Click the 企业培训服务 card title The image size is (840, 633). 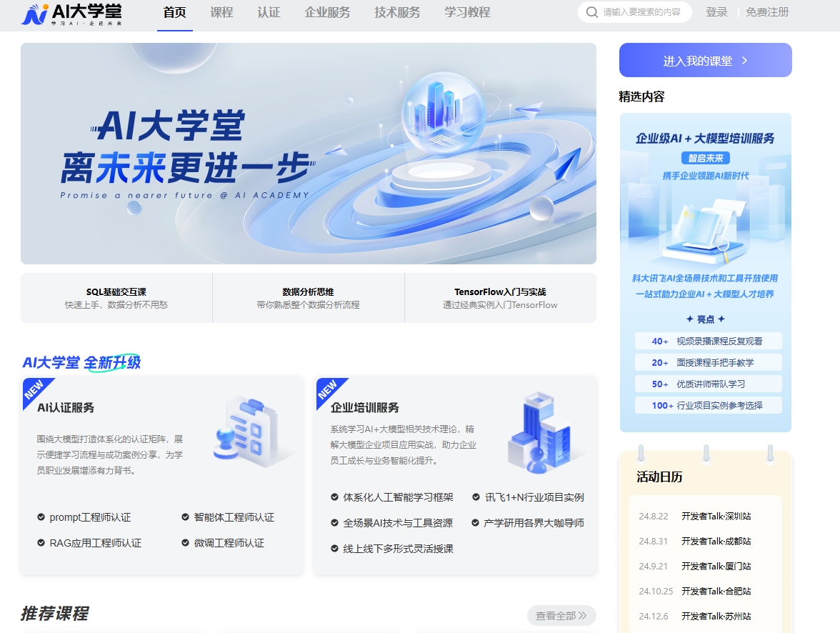tap(365, 408)
